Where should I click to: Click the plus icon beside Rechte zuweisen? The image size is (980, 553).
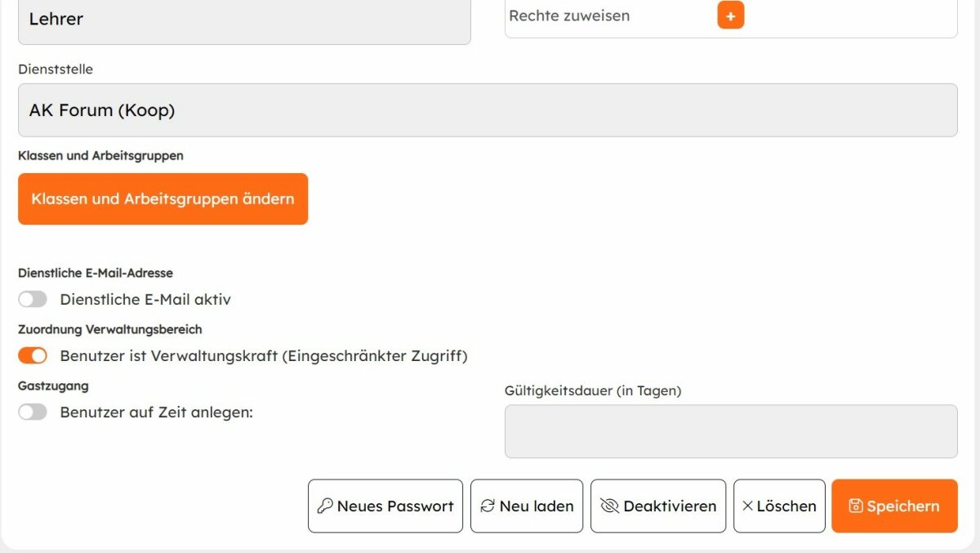tap(731, 16)
